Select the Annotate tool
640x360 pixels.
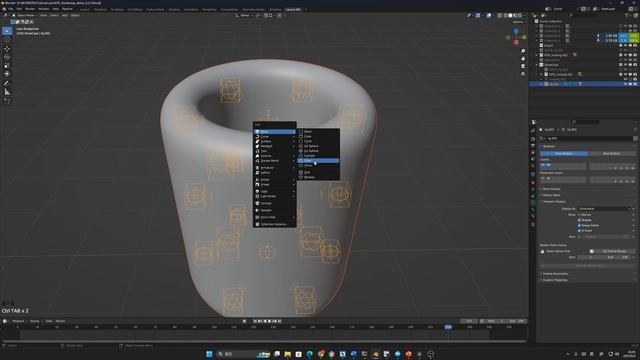click(7, 83)
